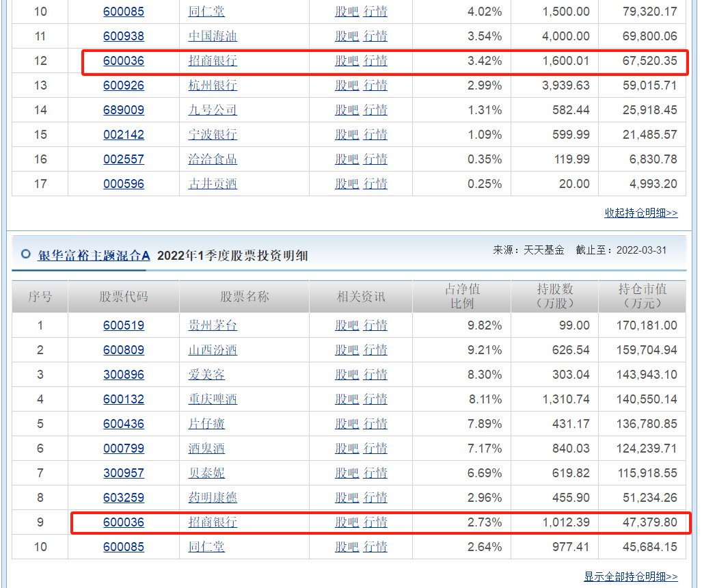Screen dimensions: 702x588
Task: Click stock code 600809
Action: [x=124, y=350]
